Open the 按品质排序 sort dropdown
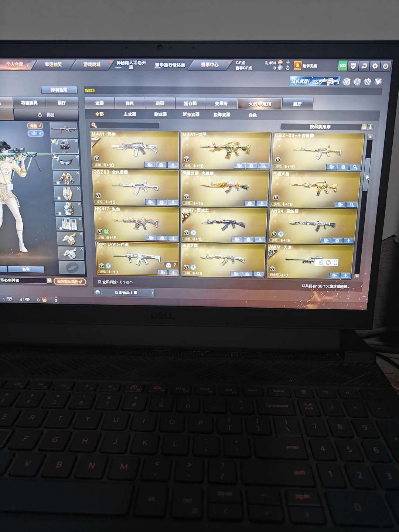Viewport: 399px width, 532px height. coord(321,127)
